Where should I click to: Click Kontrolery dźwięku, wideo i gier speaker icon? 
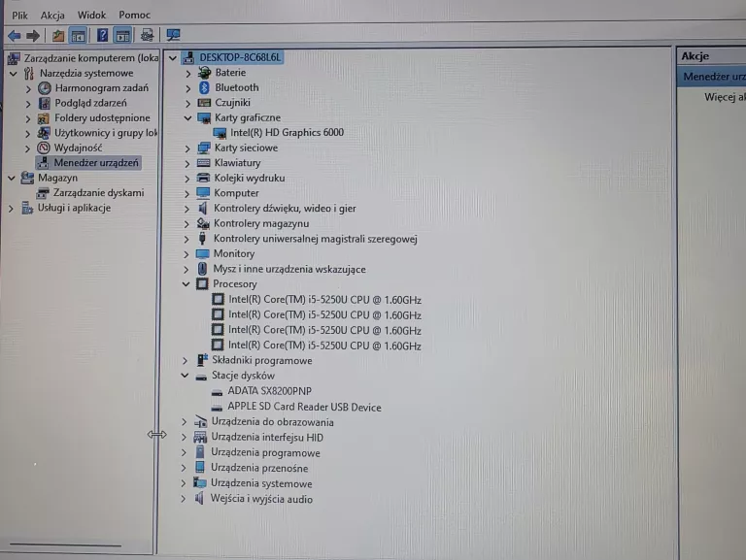[203, 209]
